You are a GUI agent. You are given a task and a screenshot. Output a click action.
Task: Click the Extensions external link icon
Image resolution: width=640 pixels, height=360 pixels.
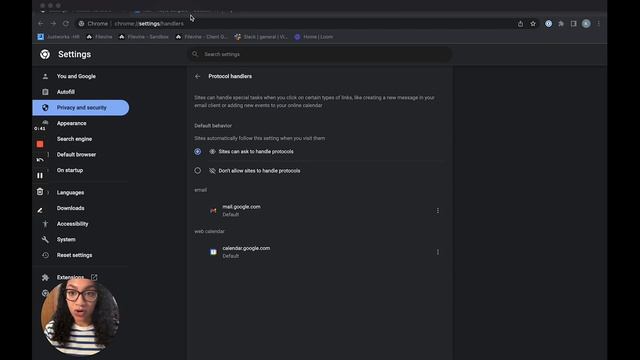pos(94,277)
